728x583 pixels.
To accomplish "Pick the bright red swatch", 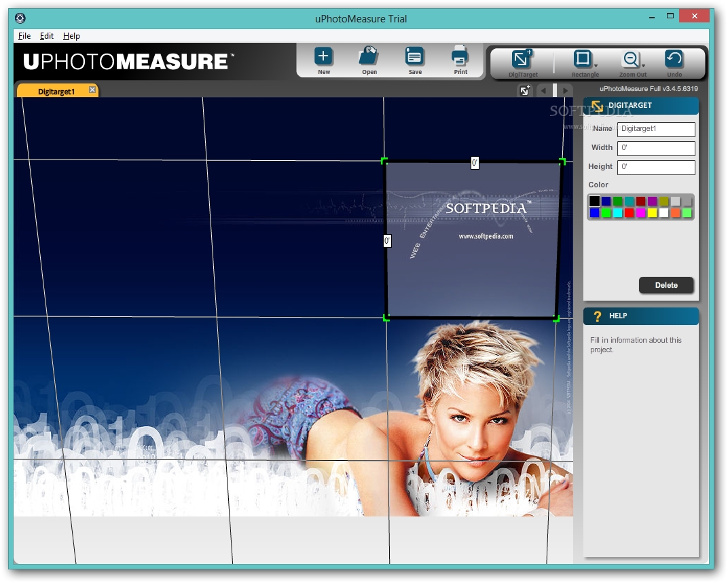I will [629, 212].
